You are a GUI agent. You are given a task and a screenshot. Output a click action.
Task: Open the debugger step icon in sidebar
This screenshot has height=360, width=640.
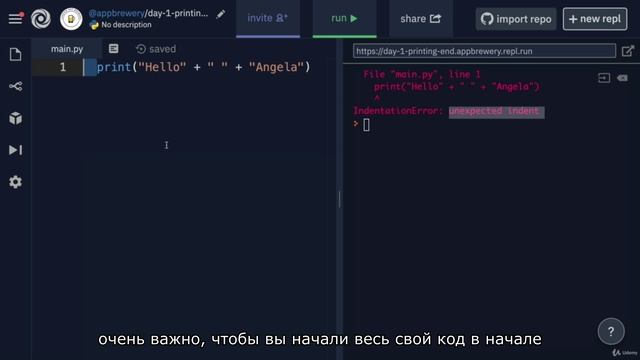click(16, 150)
